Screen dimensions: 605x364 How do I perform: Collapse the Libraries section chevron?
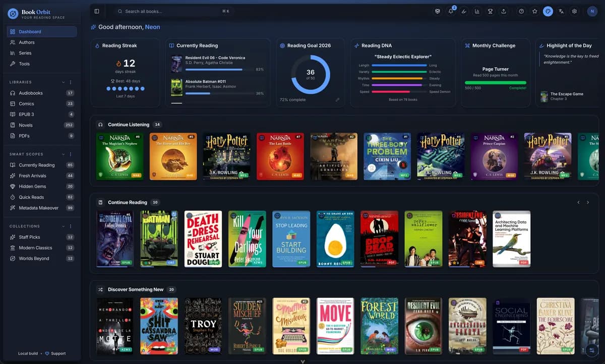[x=63, y=82]
